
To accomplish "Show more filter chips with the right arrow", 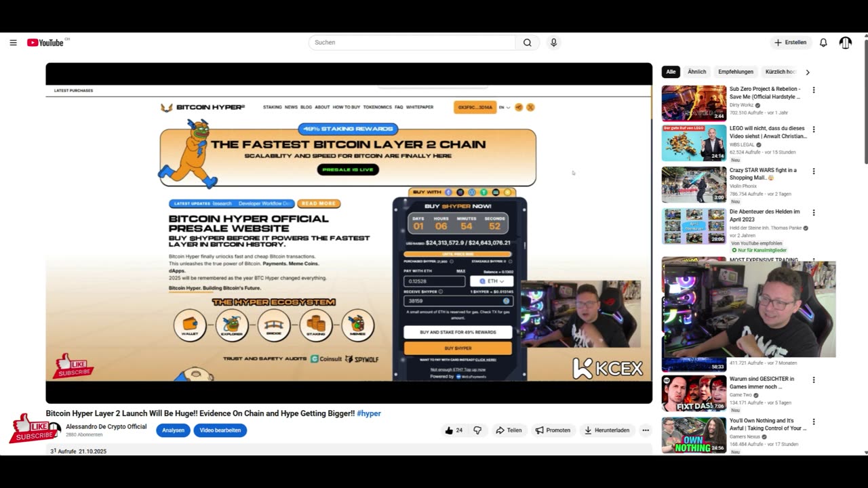I will click(x=807, y=72).
